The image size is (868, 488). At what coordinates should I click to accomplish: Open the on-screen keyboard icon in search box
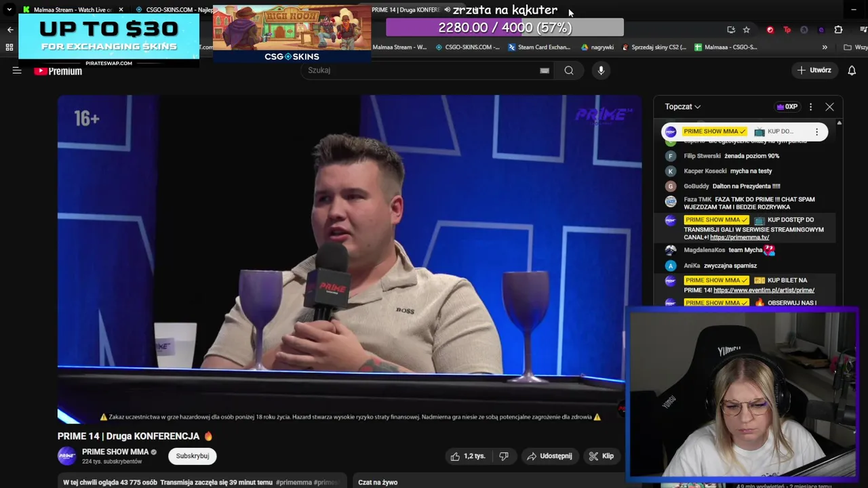pos(545,70)
